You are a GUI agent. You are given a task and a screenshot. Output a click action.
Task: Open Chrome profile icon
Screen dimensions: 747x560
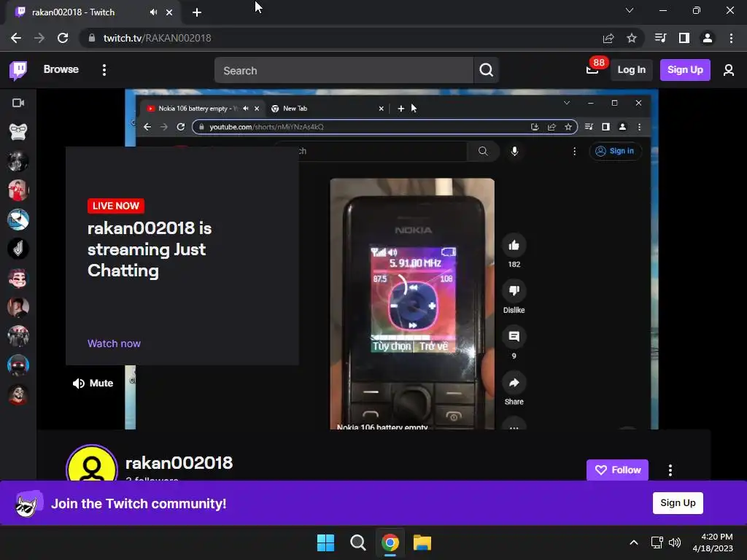tap(708, 38)
